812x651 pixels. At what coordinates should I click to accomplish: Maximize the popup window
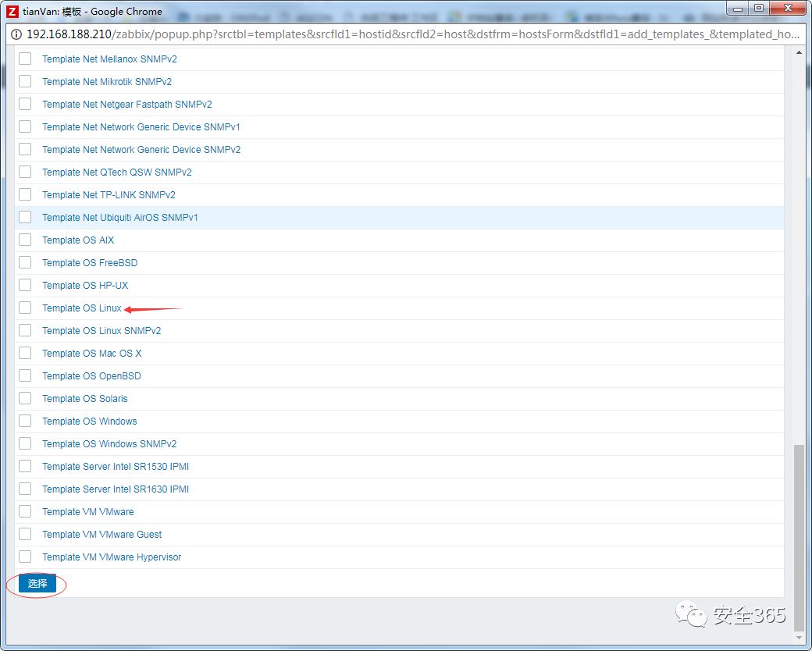tap(759, 8)
